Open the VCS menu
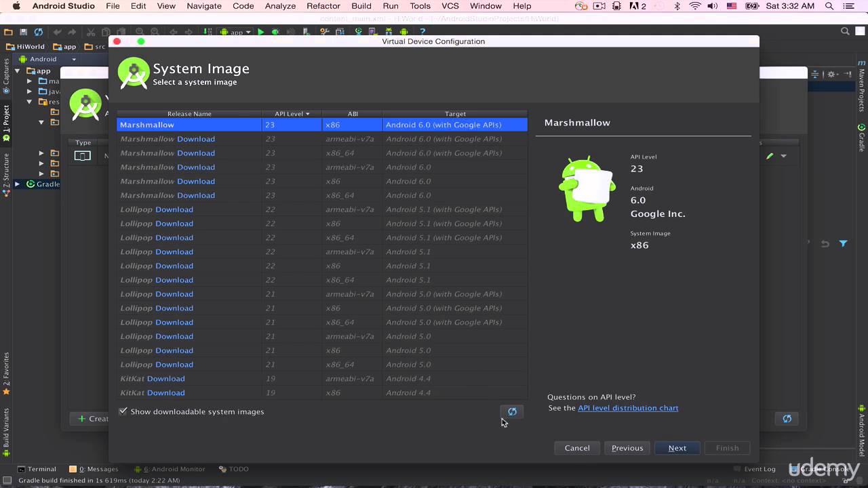 click(x=450, y=6)
